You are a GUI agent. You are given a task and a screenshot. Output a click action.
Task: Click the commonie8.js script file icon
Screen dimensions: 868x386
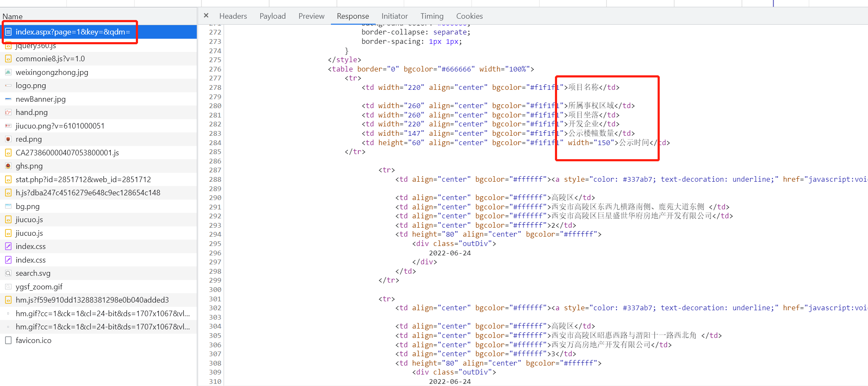point(8,59)
